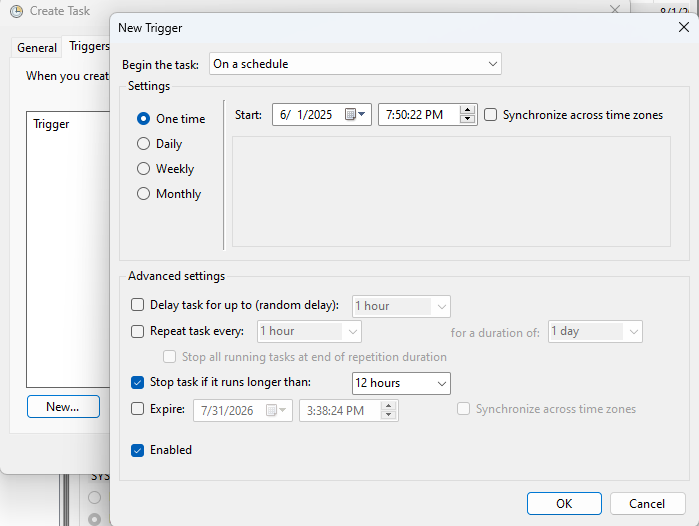The width and height of the screenshot is (699, 526).
Task: Click the Trigger column header in list
Action: 51,124
